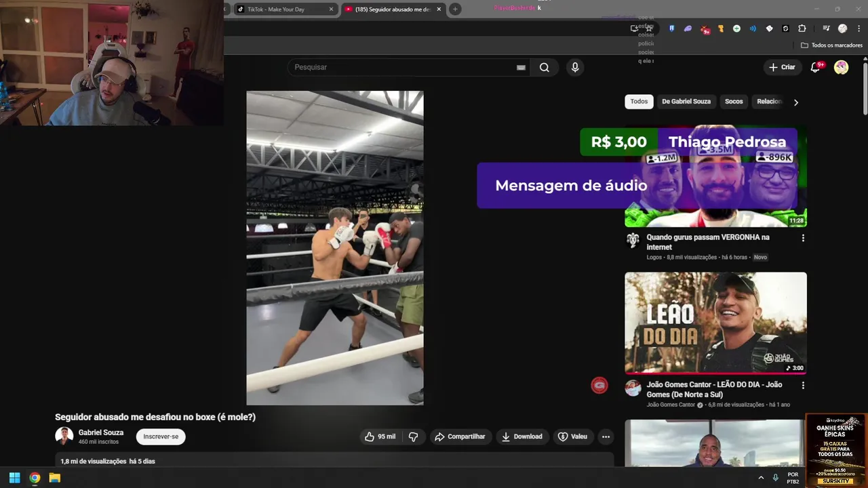Click the keydrop 'GANHE SKINS ÉPICAS' ad banner
This screenshot has height=488, width=868.
coord(835,450)
